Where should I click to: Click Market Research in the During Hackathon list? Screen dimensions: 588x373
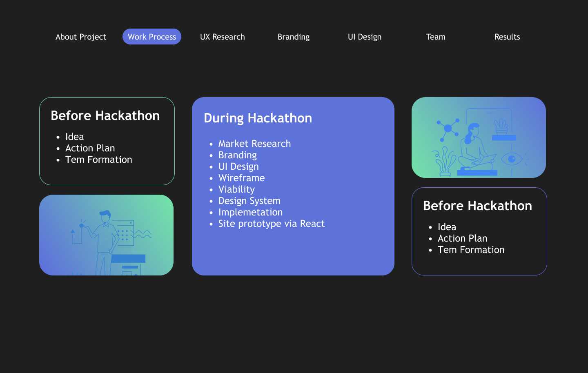254,144
